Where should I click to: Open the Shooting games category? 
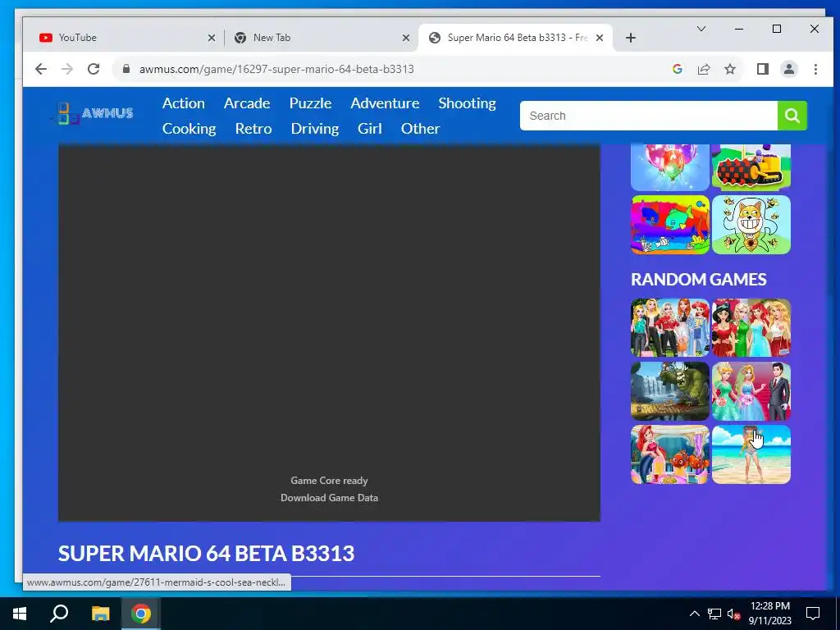(x=467, y=103)
